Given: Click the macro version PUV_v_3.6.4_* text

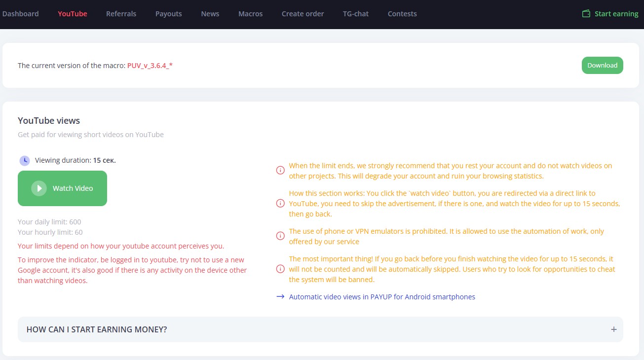Looking at the screenshot, I should [150, 65].
